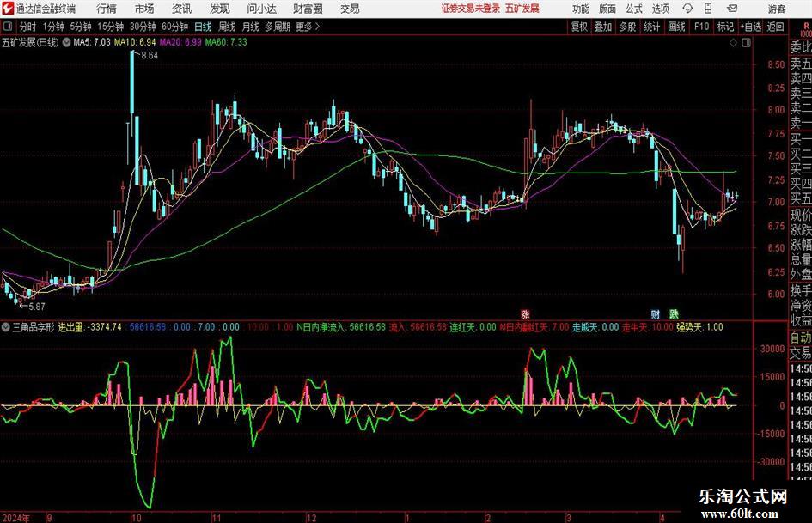Switch to 5分钟 period
812x523 pixels.
pos(81,27)
